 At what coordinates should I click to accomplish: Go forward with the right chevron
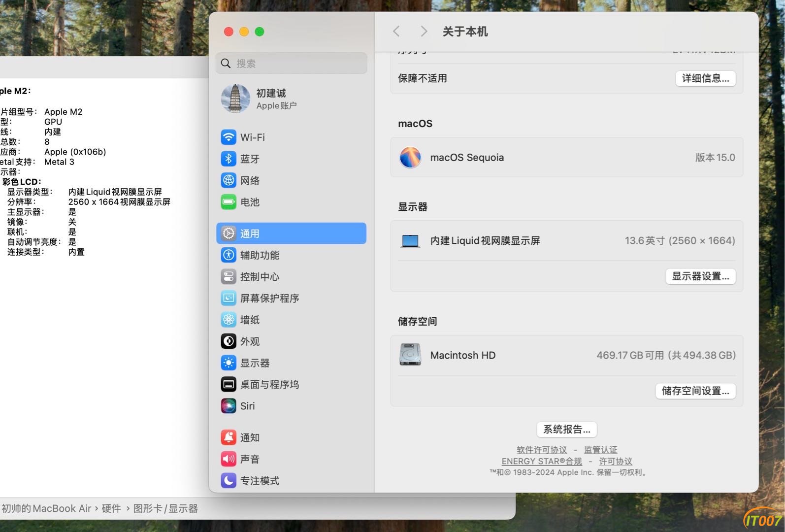(424, 32)
